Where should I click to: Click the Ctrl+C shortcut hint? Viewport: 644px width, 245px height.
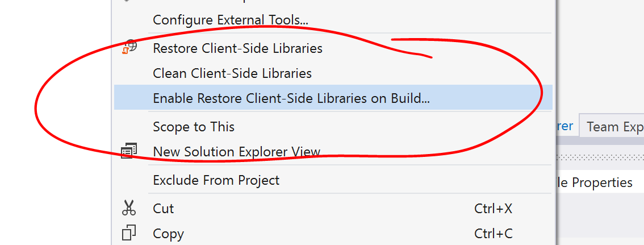pyautogui.click(x=493, y=234)
